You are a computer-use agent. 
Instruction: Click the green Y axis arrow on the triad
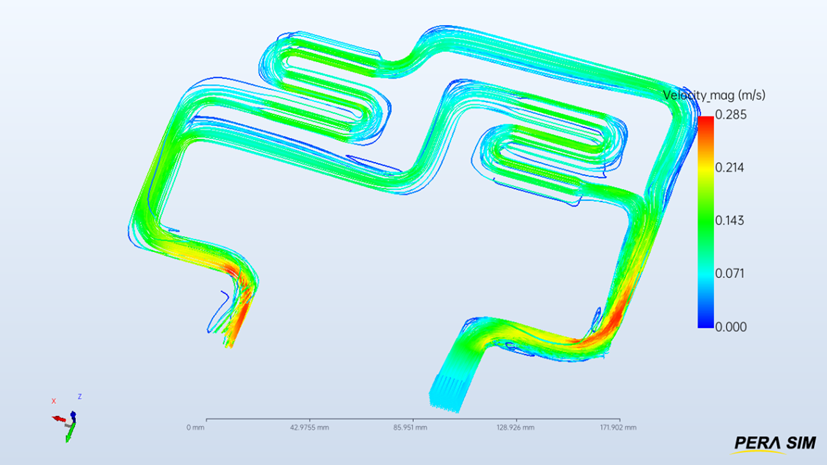click(x=69, y=433)
